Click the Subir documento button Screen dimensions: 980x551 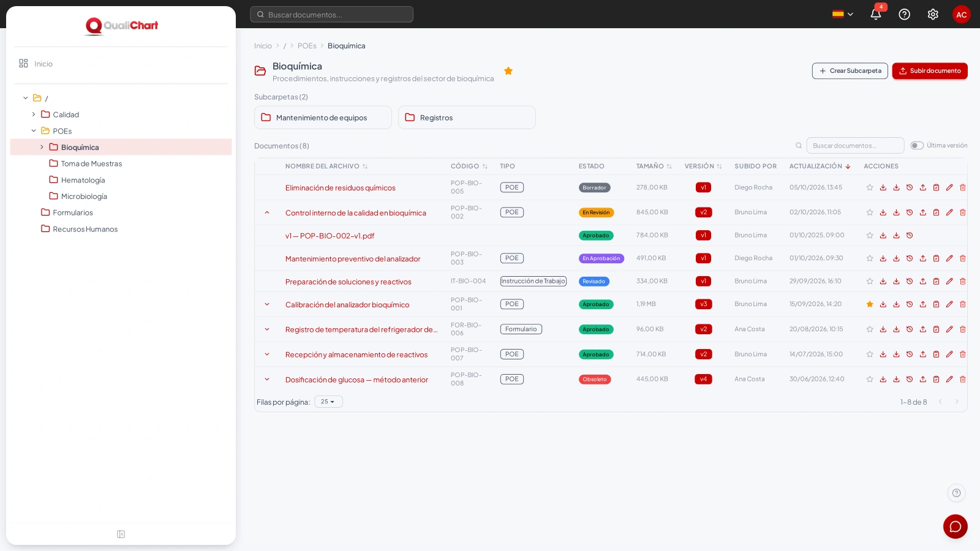point(930,71)
